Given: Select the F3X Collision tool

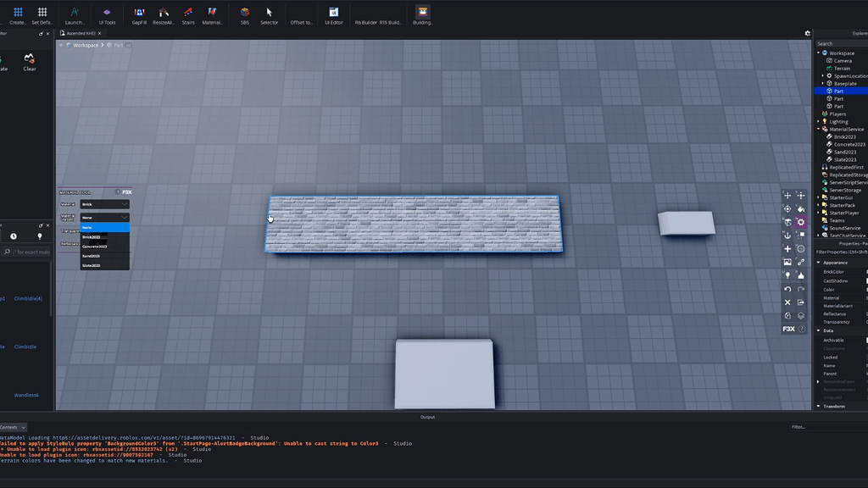Looking at the screenshot, I should [x=801, y=236].
